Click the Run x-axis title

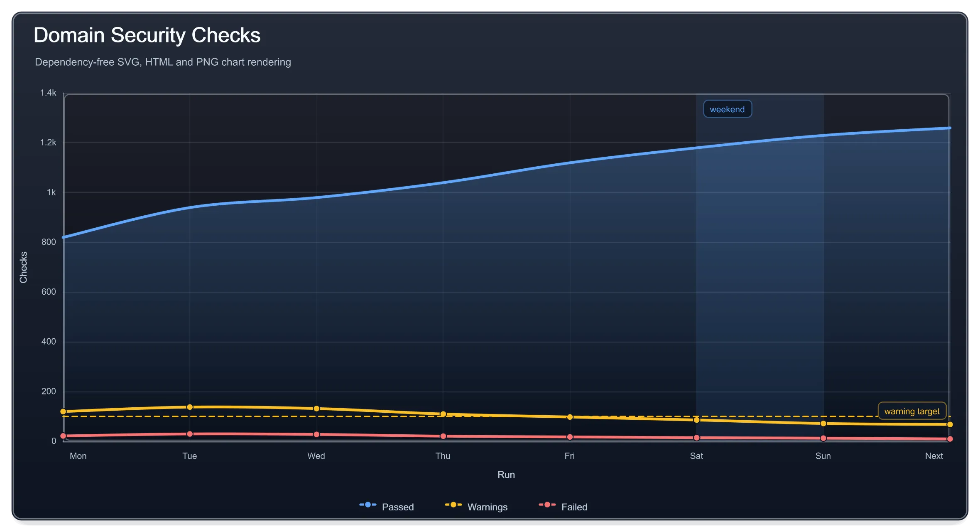pyautogui.click(x=506, y=475)
